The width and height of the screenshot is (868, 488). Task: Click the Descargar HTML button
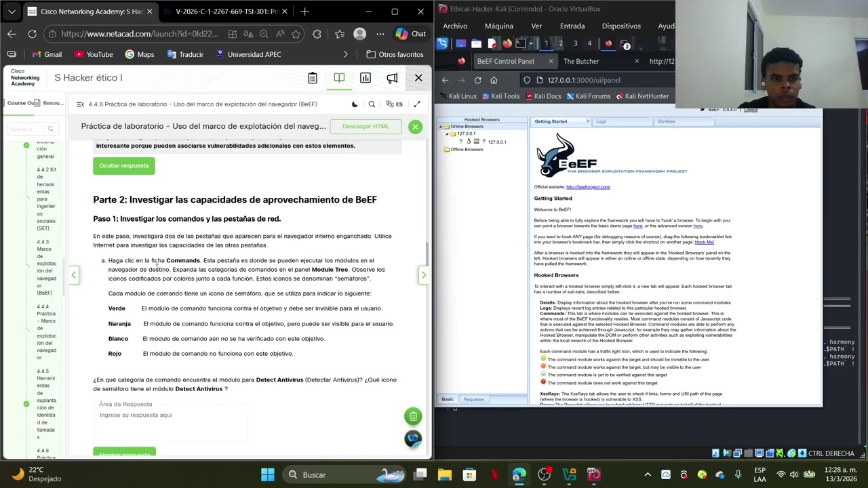pyautogui.click(x=366, y=126)
